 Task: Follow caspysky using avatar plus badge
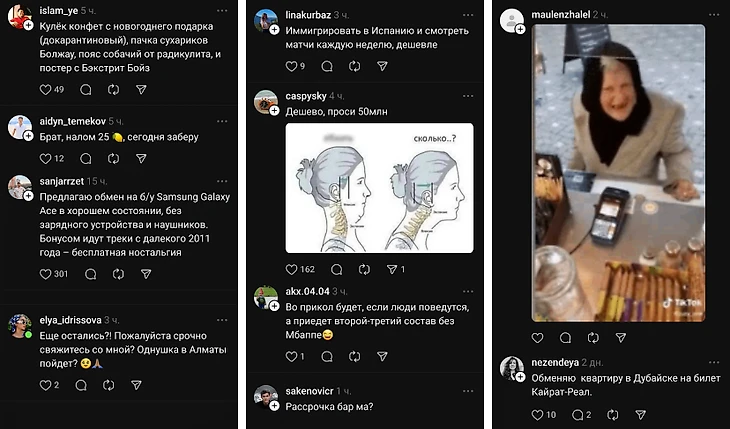point(275,110)
